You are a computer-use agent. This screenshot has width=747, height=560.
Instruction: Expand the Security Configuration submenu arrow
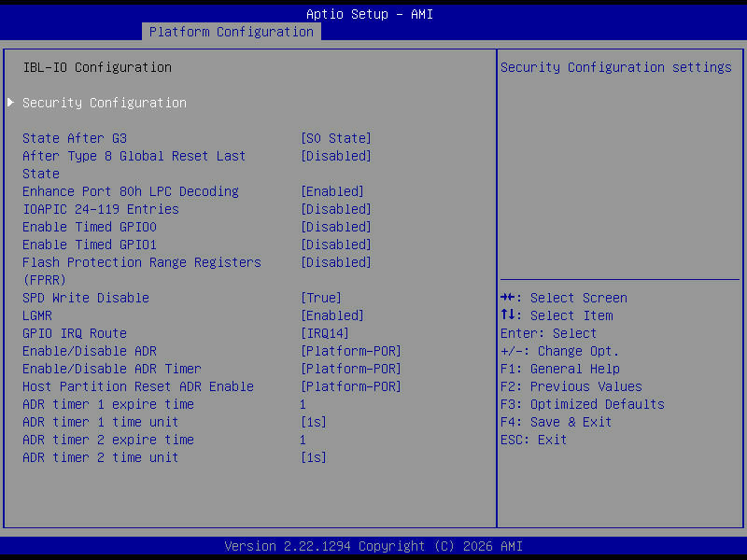pyautogui.click(x=11, y=103)
